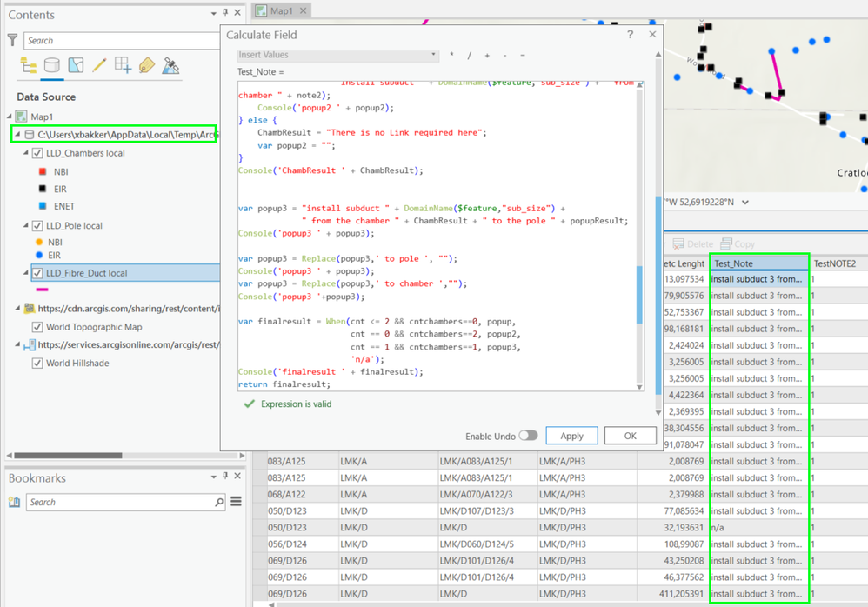Open Bookmarks panel hamburger menu
868x607 pixels.
pyautogui.click(x=236, y=502)
